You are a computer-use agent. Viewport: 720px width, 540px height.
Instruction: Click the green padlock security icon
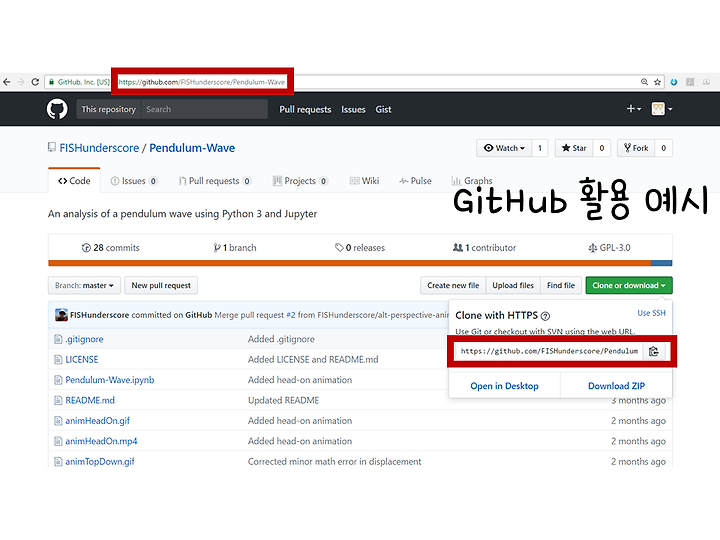51,82
